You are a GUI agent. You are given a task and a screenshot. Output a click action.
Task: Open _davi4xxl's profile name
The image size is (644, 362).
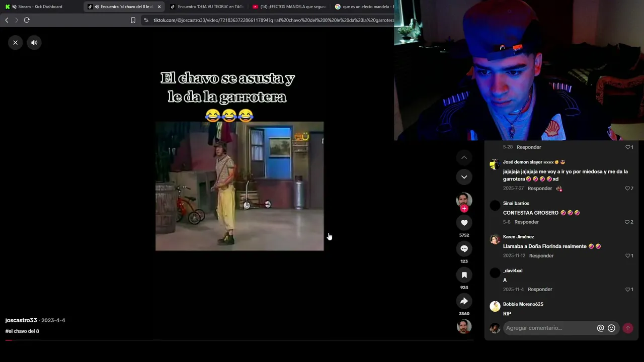pos(513,271)
